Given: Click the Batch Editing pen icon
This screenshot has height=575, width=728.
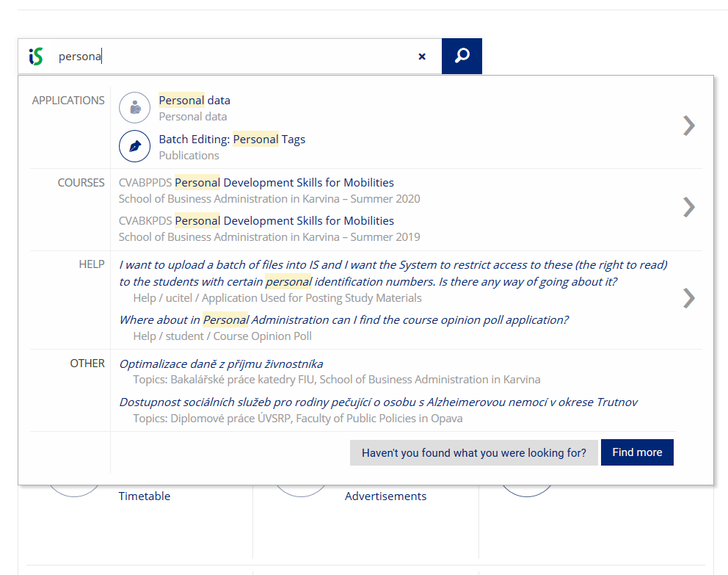Looking at the screenshot, I should (x=134, y=146).
